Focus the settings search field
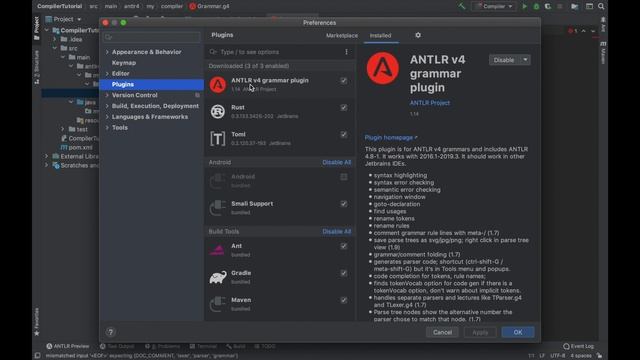 coord(151,37)
